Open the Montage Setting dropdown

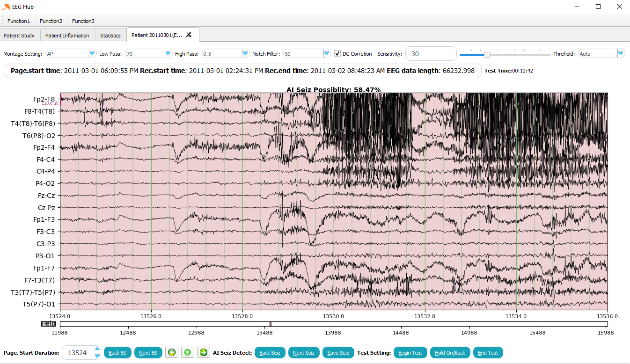click(92, 54)
